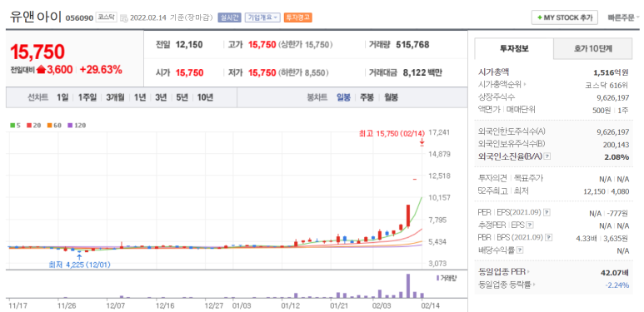This screenshot has height=312, width=644.
Task: Switch to 투자정보 tab
Action: pos(514,48)
